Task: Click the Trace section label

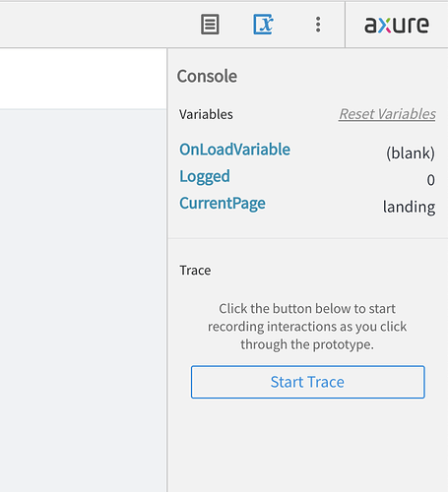Action: pyautogui.click(x=195, y=271)
